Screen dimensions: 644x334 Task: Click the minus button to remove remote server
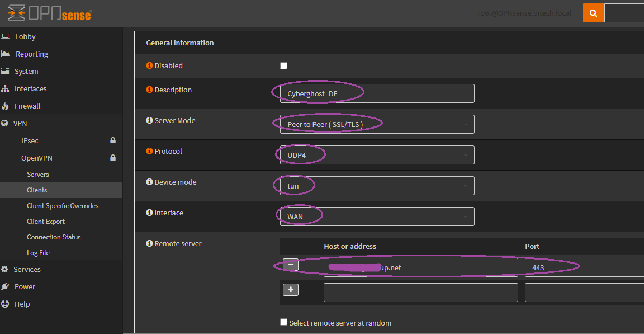click(x=290, y=265)
